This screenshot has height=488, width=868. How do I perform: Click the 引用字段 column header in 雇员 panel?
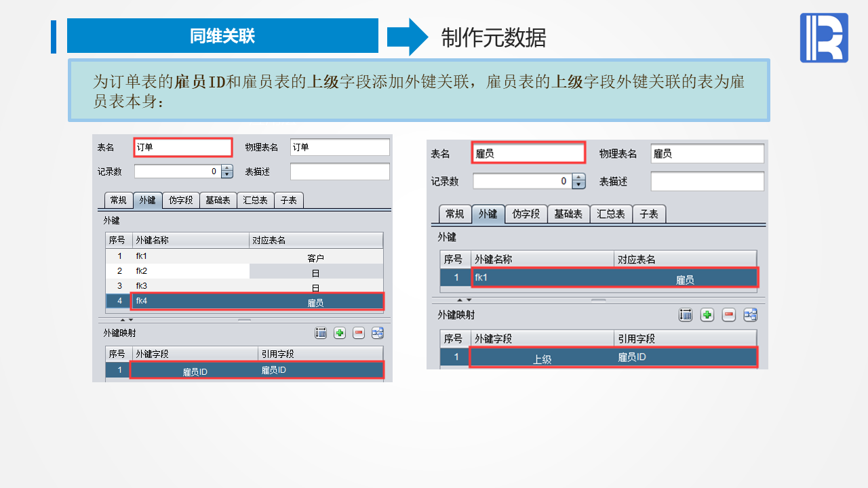pyautogui.click(x=686, y=339)
